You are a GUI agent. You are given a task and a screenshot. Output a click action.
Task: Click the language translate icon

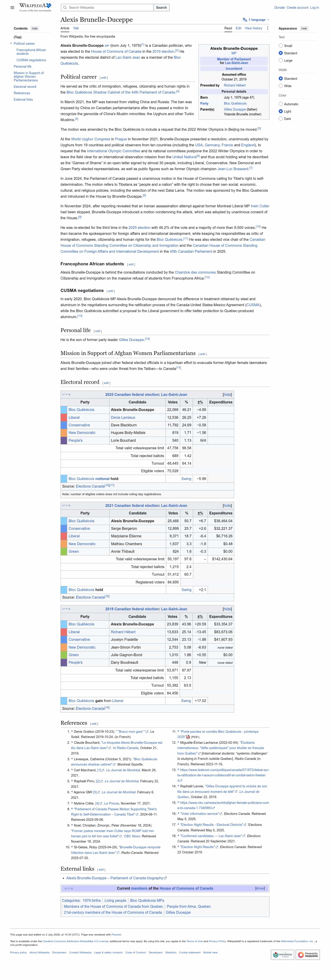click(x=245, y=20)
